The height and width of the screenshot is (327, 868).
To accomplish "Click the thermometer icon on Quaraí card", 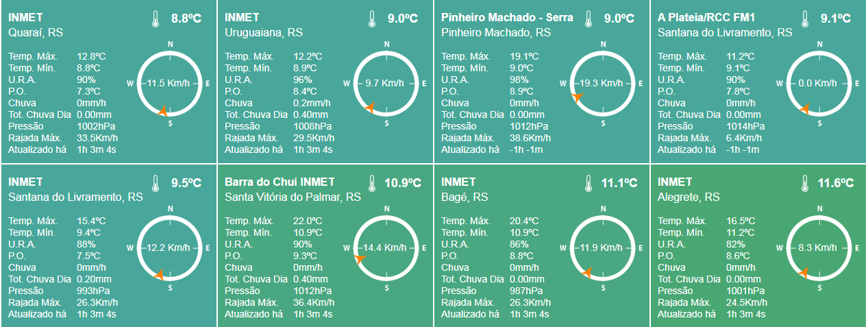I will (x=155, y=19).
